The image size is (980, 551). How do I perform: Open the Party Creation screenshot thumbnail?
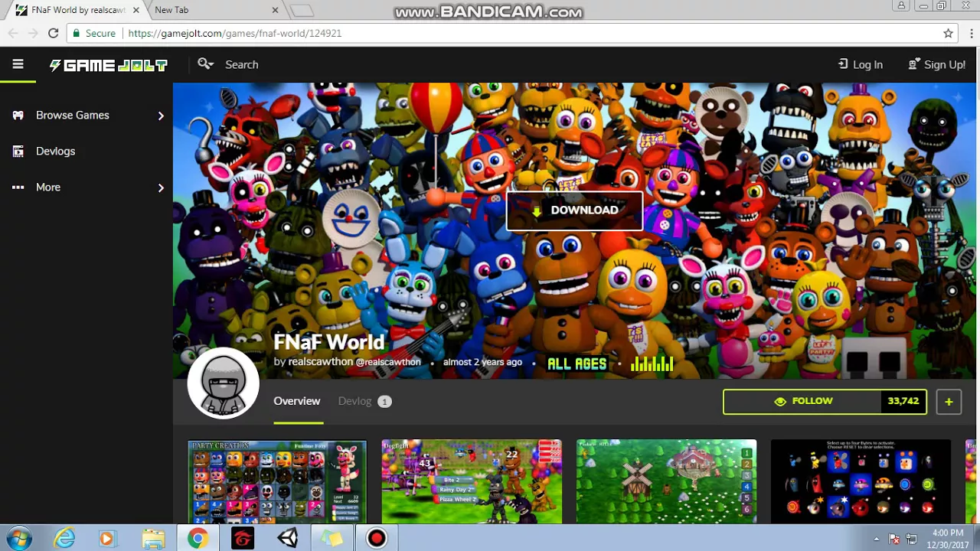point(277,482)
